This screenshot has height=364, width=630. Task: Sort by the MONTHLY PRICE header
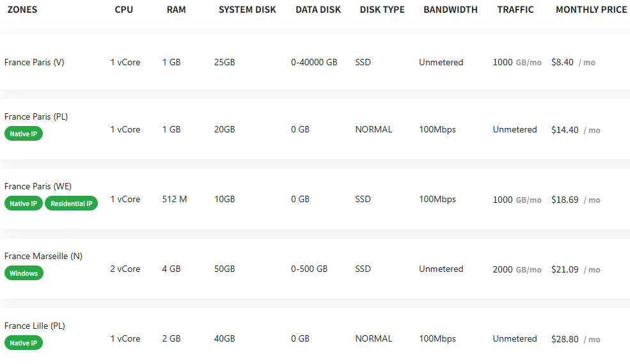pos(591,10)
